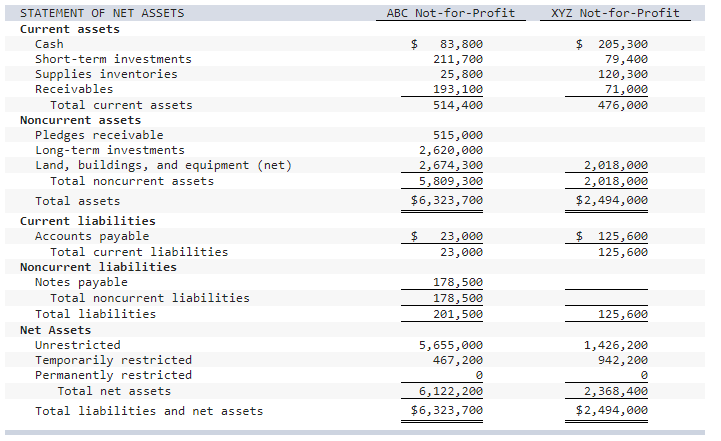The height and width of the screenshot is (441, 721).
Task: Select the value 1,426,200
Action: (616, 345)
